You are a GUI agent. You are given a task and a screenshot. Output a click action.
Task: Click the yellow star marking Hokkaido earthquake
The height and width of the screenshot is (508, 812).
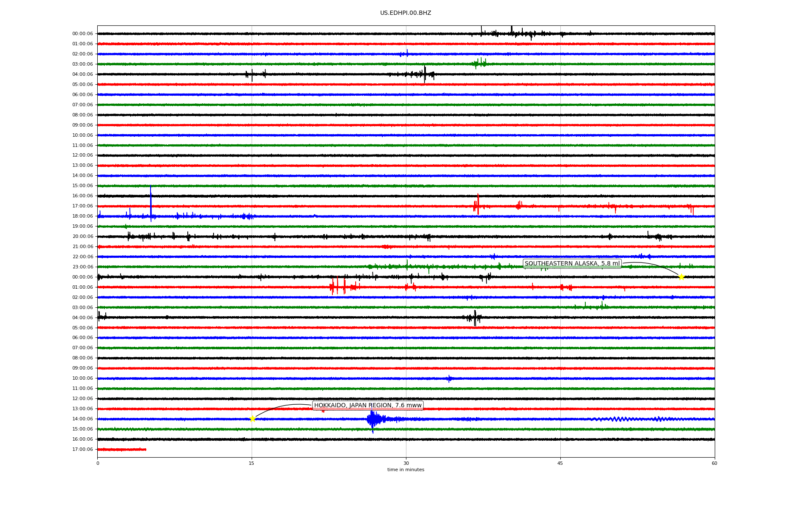click(252, 419)
